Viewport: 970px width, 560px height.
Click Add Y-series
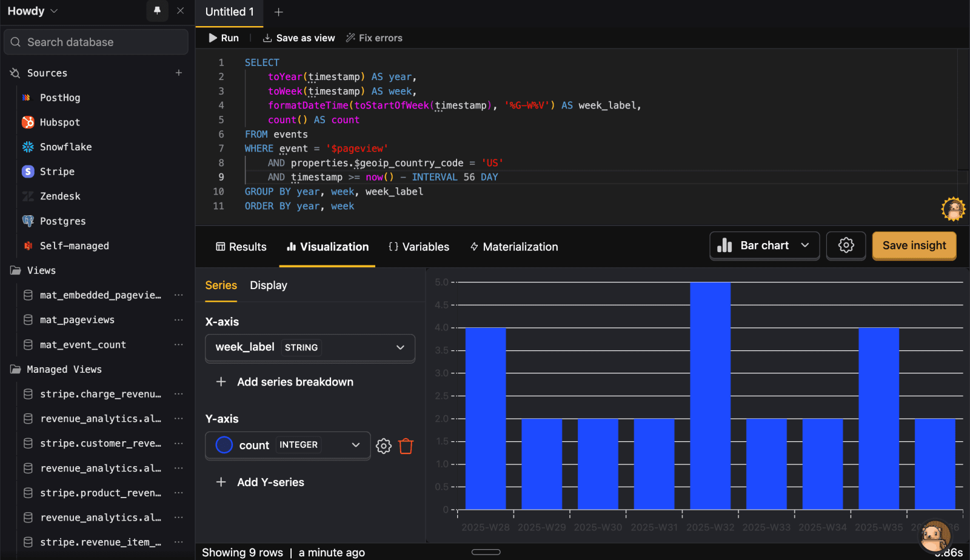click(x=261, y=482)
